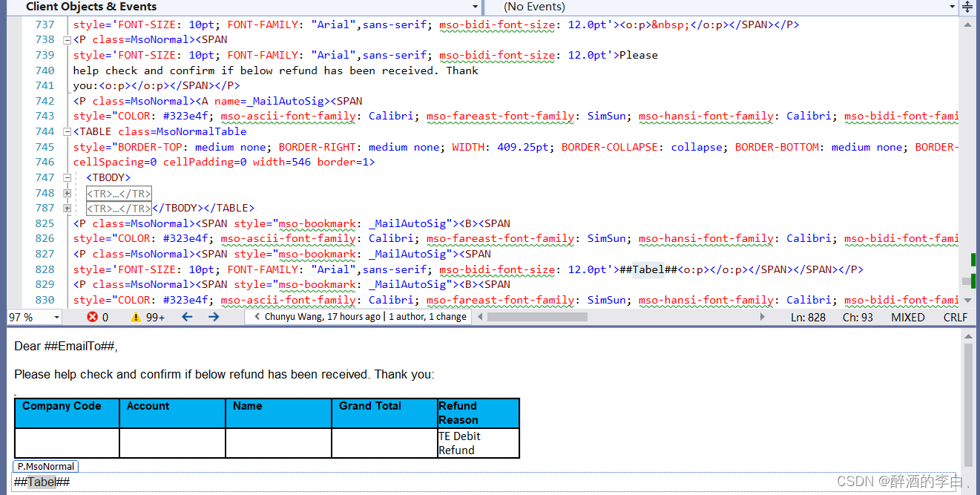Click cellSpacing=0 code text on line 746
This screenshot has height=495, width=980.
[x=115, y=163]
